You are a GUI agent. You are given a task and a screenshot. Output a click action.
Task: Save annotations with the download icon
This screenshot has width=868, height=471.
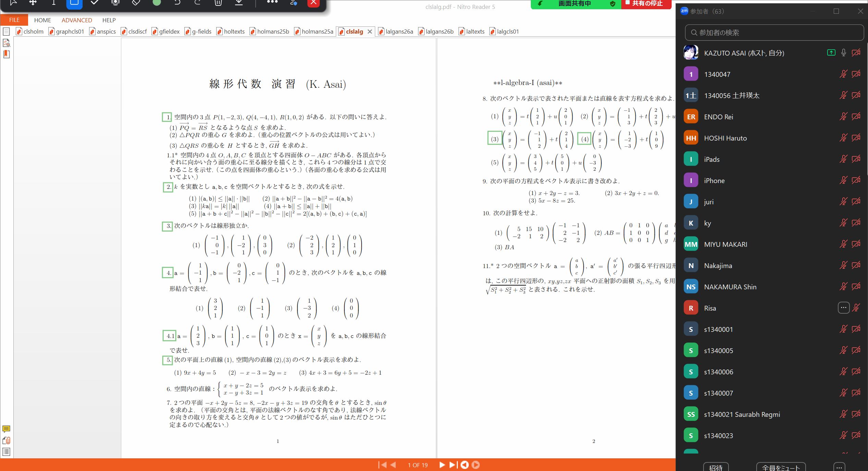pyautogui.click(x=239, y=3)
